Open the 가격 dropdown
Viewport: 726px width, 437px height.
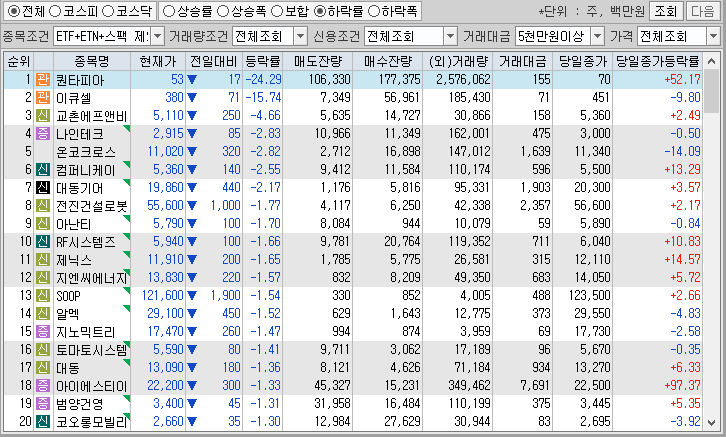click(713, 36)
